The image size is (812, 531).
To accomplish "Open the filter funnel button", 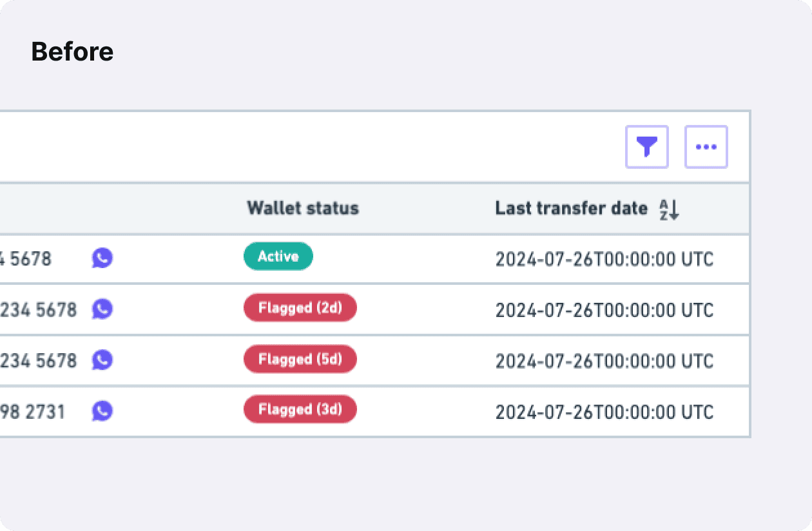I will coord(646,147).
